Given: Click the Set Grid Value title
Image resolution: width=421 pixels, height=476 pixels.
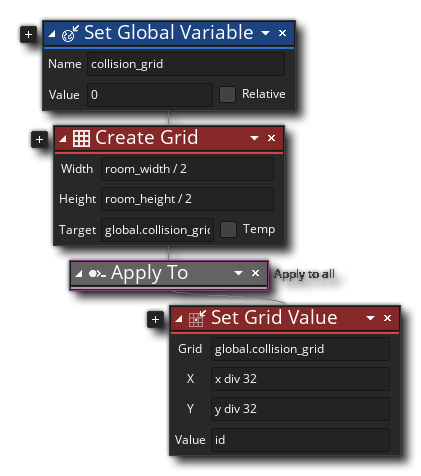Looking at the screenshot, I should coord(274,317).
